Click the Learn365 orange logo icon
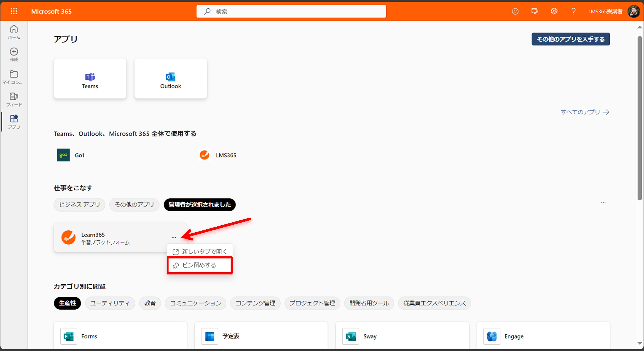The width and height of the screenshot is (644, 351). (x=68, y=237)
